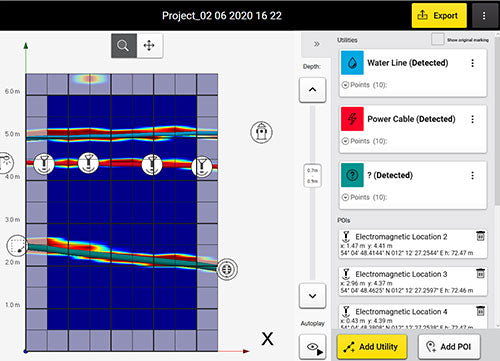Click the manhole marker at teal line's end
This screenshot has width=500, height=361.
(x=227, y=269)
